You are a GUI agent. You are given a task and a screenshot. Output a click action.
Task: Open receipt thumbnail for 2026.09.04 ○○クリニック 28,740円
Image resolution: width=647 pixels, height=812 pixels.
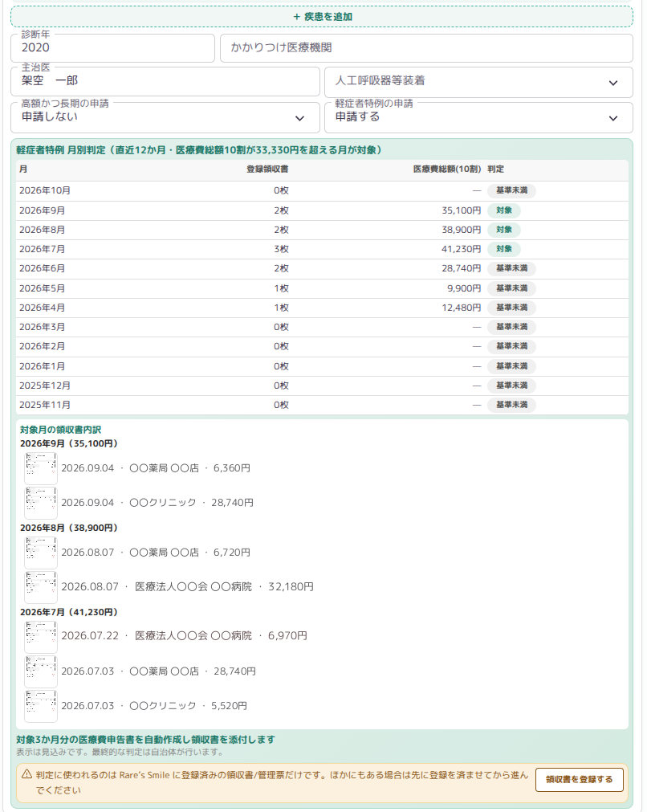(x=41, y=503)
